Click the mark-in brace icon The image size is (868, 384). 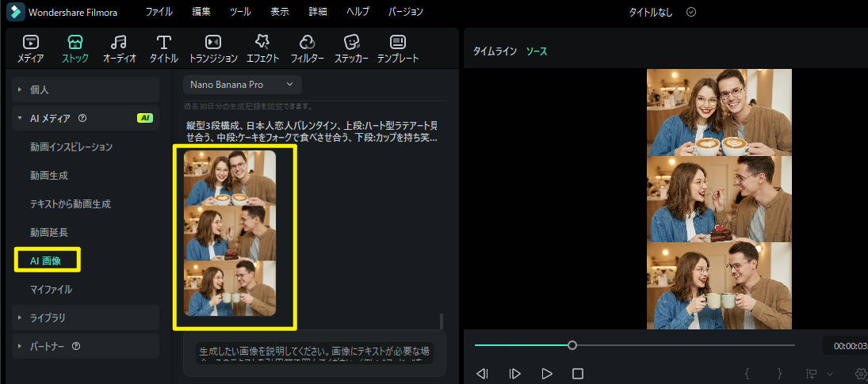tap(748, 374)
